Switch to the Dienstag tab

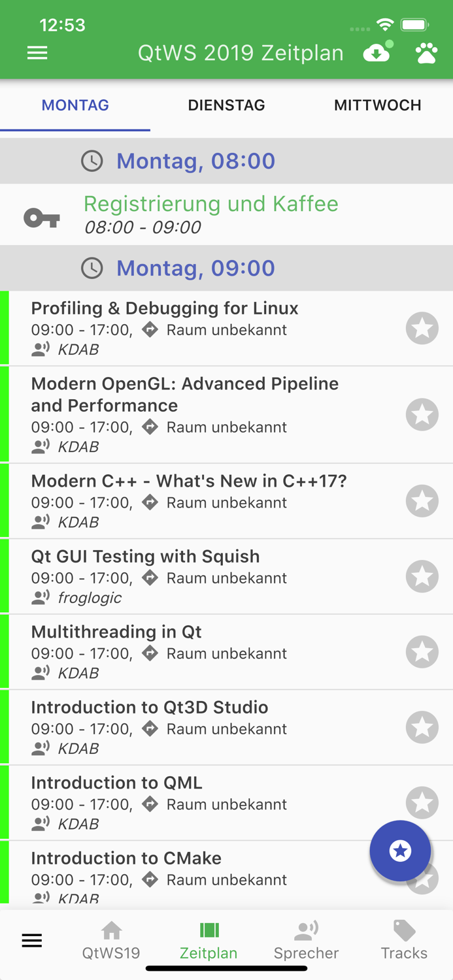coord(226,105)
